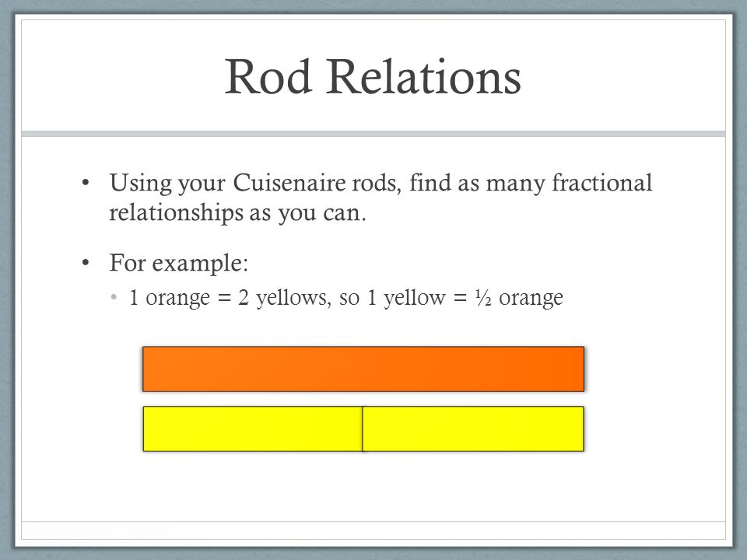This screenshot has width=747, height=560.
Task: Click "so 1 yellow" in the example line
Action: tap(392, 298)
